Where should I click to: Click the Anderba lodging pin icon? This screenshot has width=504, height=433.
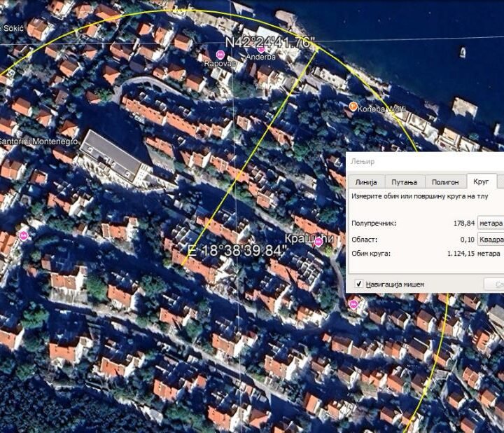click(x=260, y=50)
